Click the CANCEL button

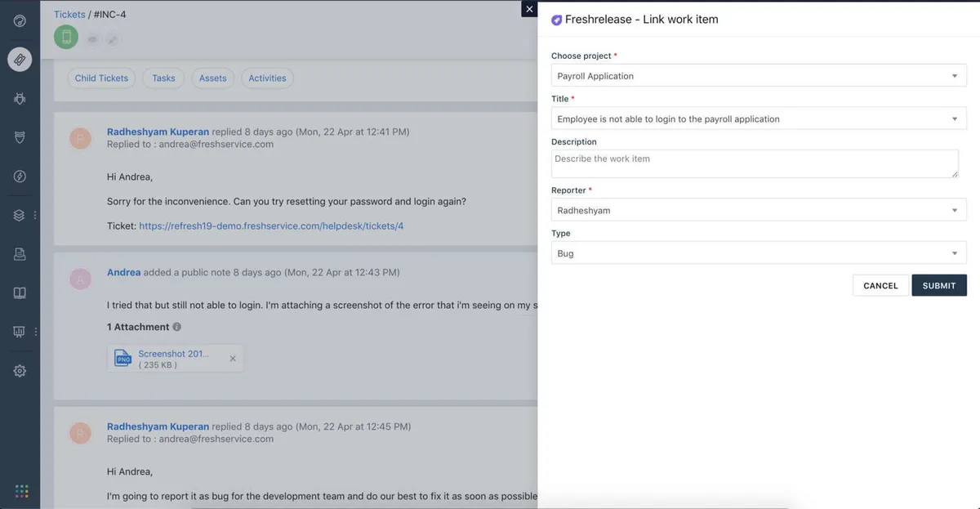880,285
